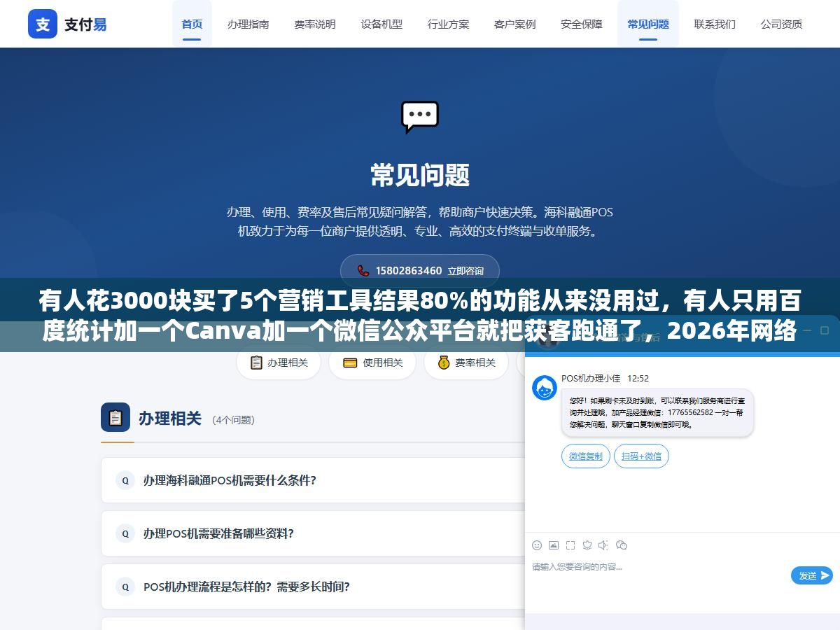Click the speech bubble icon above 常见问题
Viewport: 840px width, 630px height.
(420, 117)
